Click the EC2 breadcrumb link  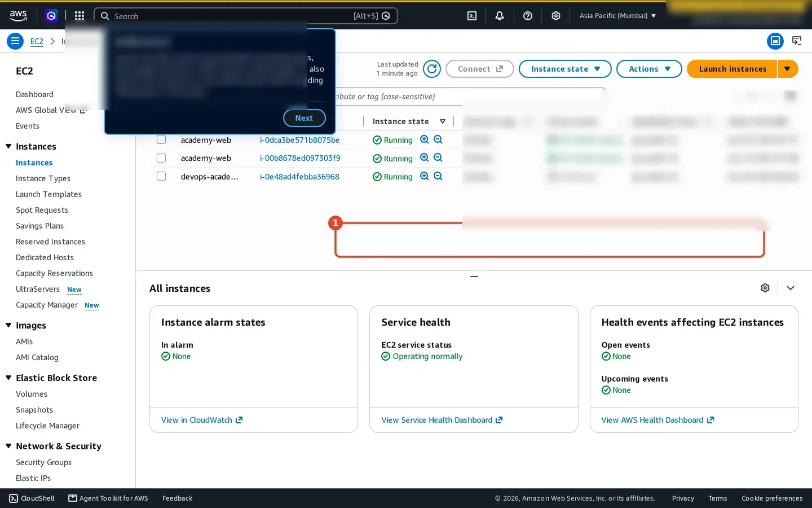pyautogui.click(x=37, y=41)
